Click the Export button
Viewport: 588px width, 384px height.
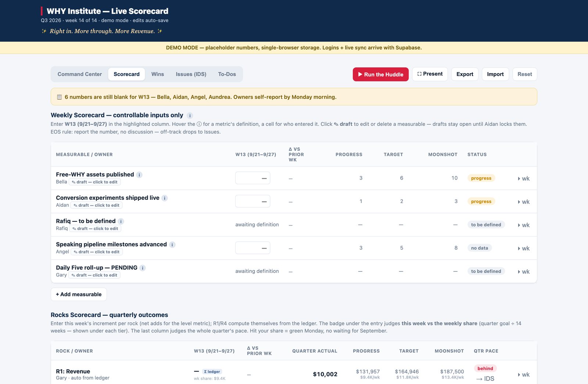465,74
